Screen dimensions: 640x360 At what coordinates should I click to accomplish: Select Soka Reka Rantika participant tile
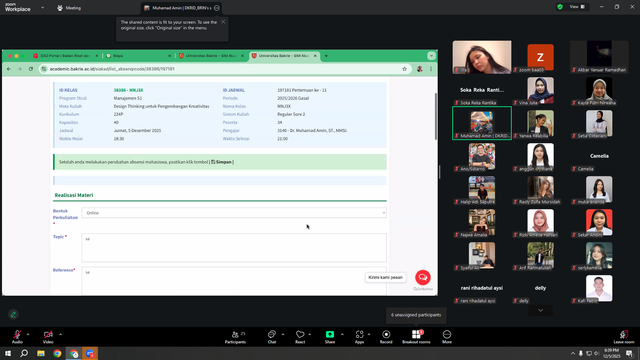click(x=482, y=90)
